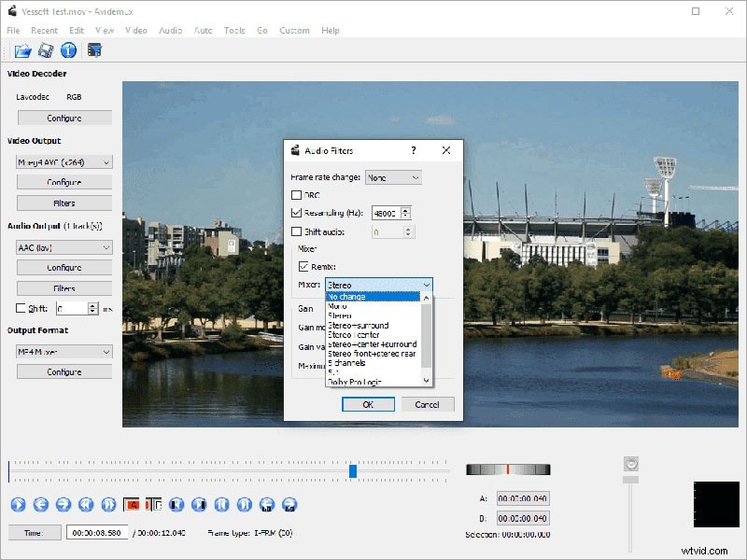Open the Video Output codec dropdown

63,161
